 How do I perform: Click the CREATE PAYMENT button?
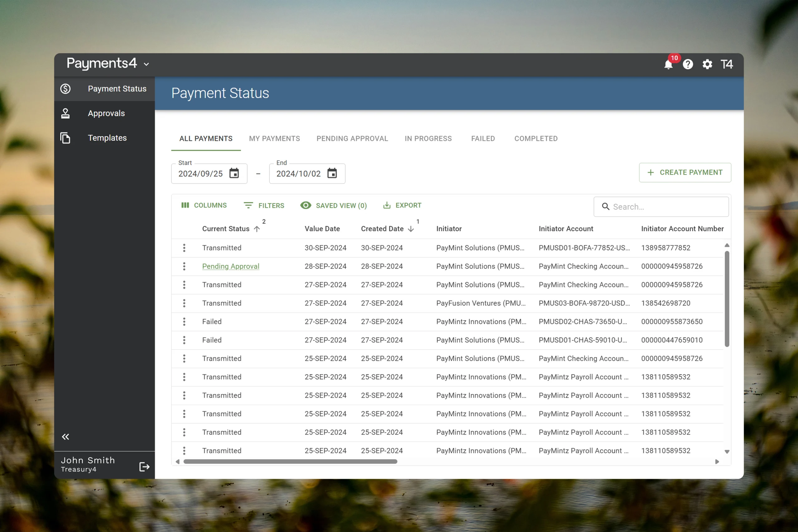[685, 172]
